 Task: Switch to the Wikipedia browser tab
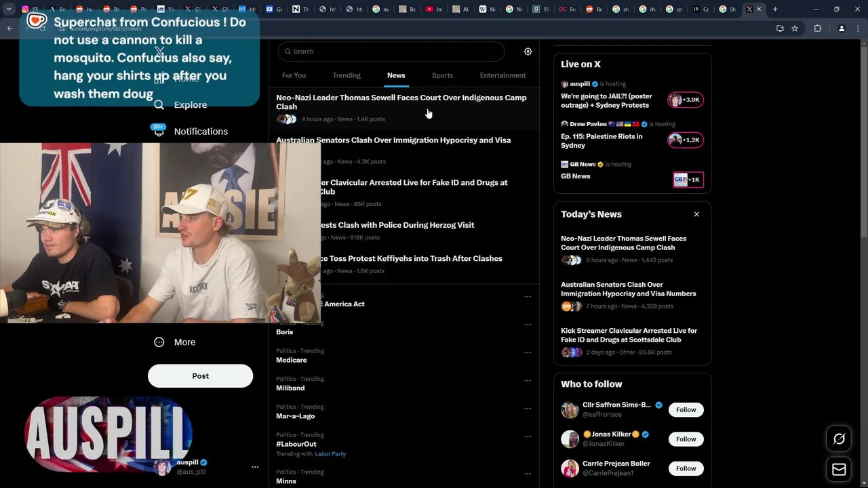click(x=487, y=9)
